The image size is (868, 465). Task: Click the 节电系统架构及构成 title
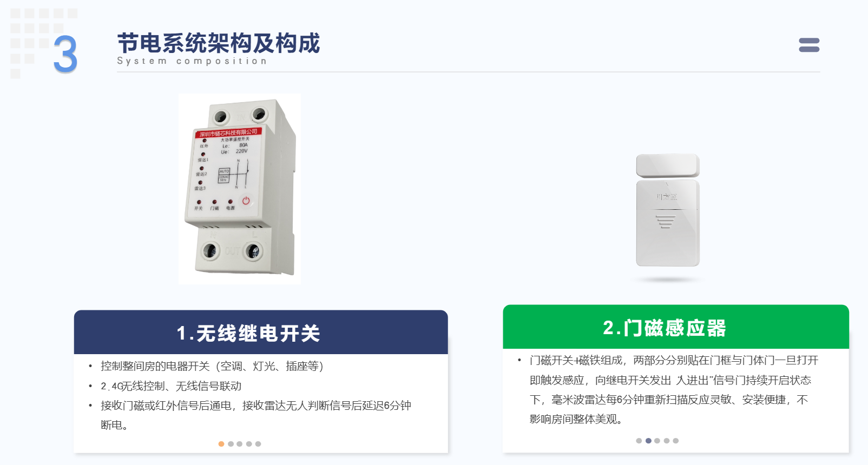[x=219, y=43]
